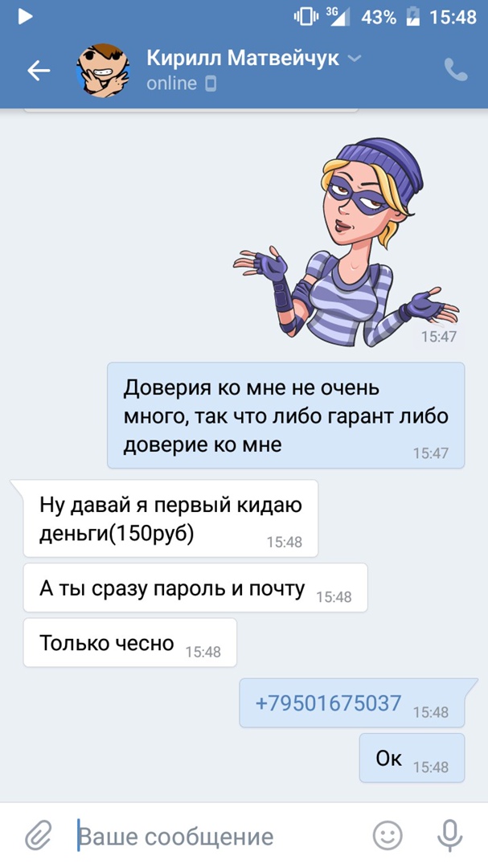488x868 pixels.
Task: Tap the battery indicator in status bar
Action: (x=412, y=17)
